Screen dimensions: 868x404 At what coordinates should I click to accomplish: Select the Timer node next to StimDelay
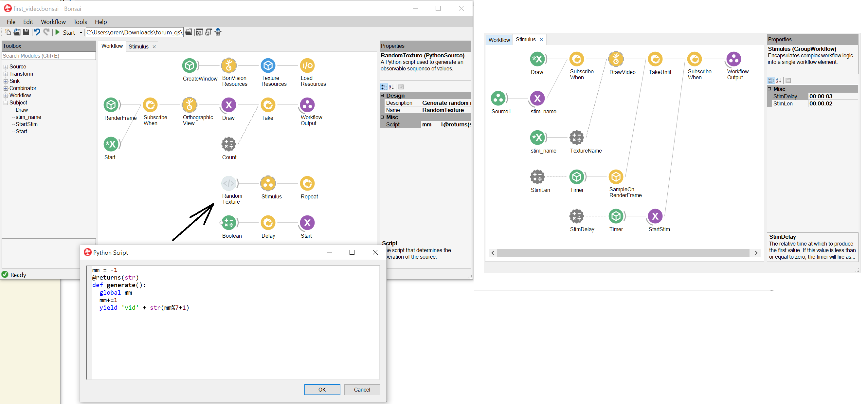point(616,216)
